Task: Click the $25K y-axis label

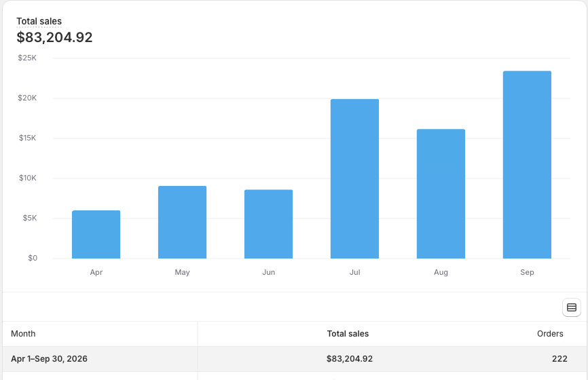Action: click(27, 58)
